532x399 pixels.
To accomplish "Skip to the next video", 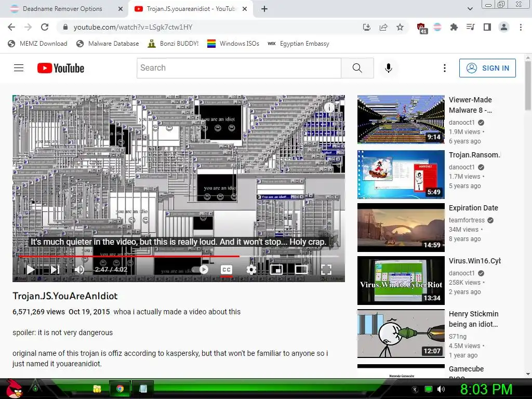I will click(55, 270).
